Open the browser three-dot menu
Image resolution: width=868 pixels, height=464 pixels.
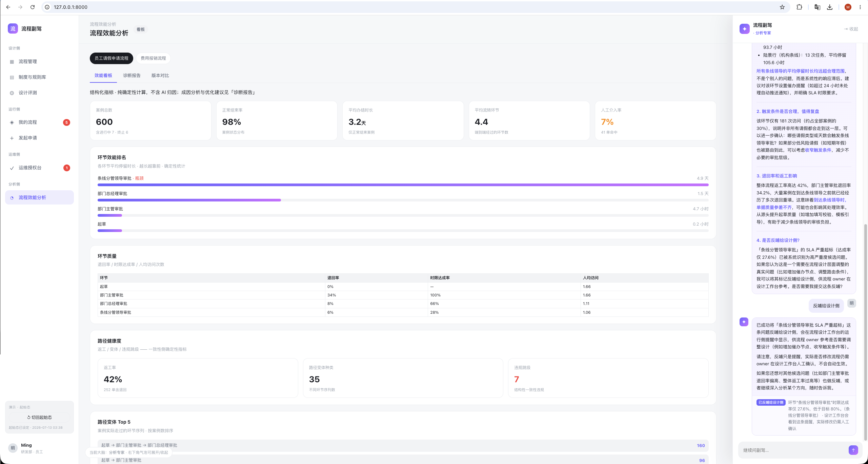pyautogui.click(x=860, y=7)
